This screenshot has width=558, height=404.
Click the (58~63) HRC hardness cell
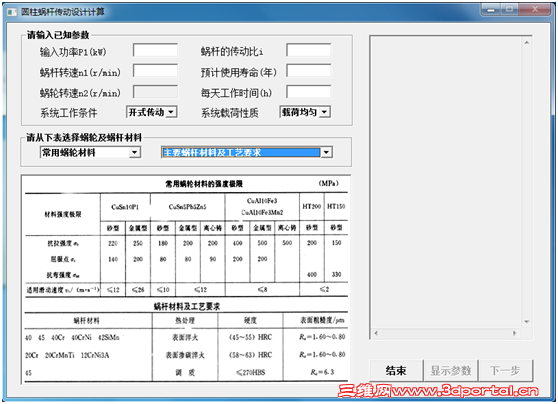tap(251, 355)
